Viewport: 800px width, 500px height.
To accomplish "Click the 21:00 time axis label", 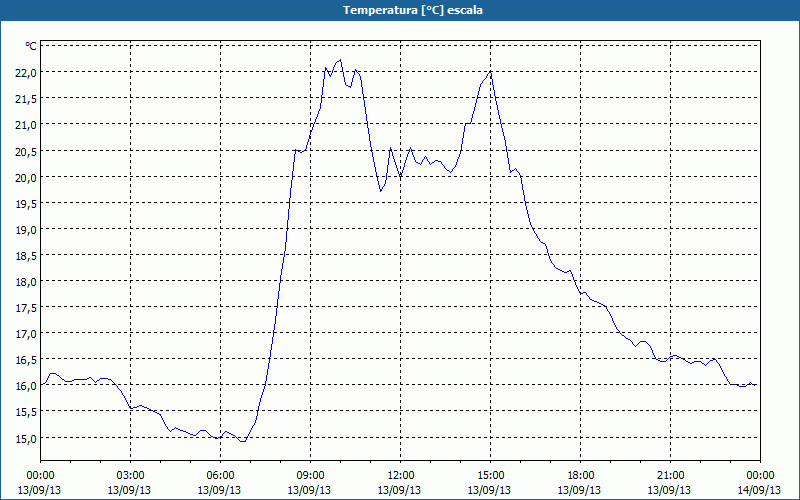I will pos(670,476).
